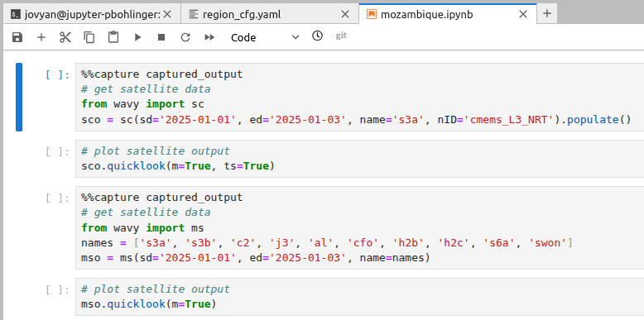
Task: Switch to the jovyan@jupyter-pbohlinger terminal tab
Action: tap(92, 14)
